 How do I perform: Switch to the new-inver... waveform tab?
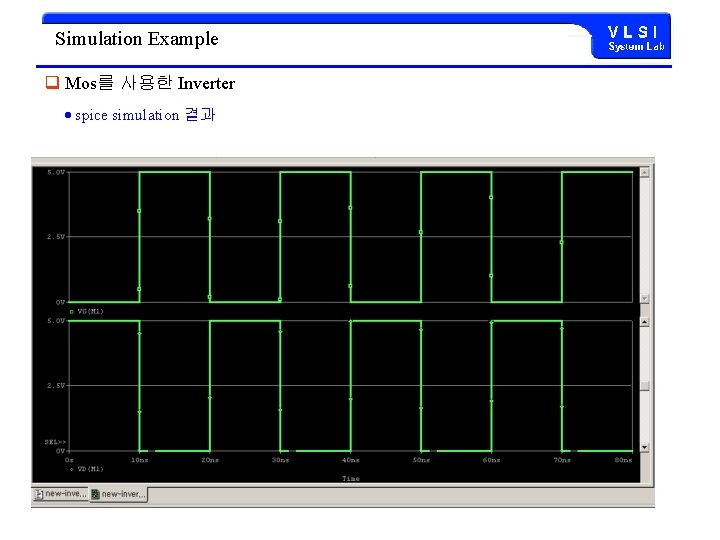coord(118,494)
